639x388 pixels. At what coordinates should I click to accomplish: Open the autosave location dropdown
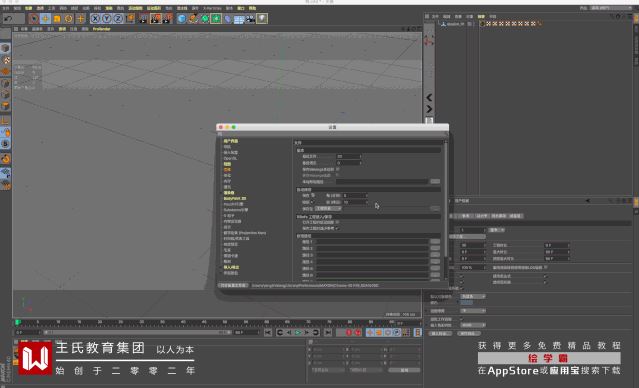pos(328,209)
